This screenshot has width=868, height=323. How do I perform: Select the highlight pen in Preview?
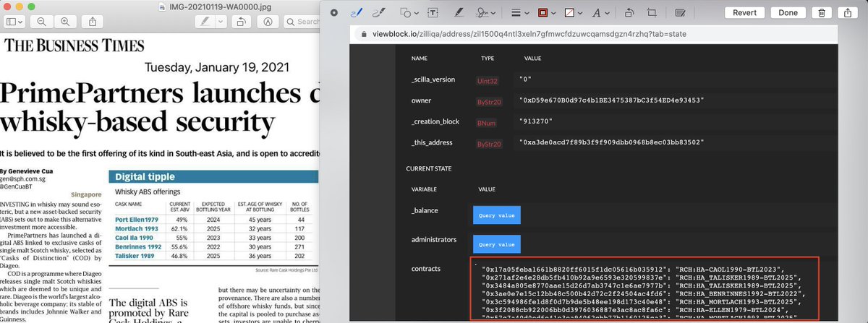(x=207, y=22)
